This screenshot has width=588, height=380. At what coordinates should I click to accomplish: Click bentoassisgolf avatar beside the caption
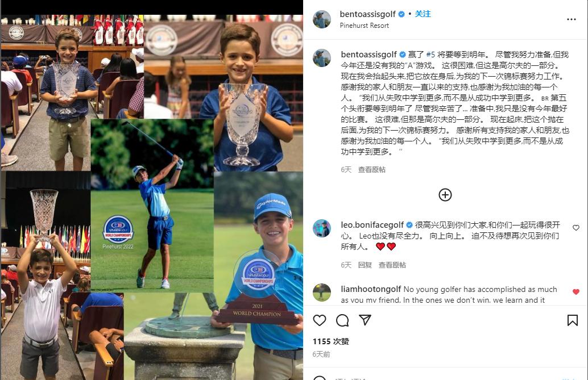(322, 58)
